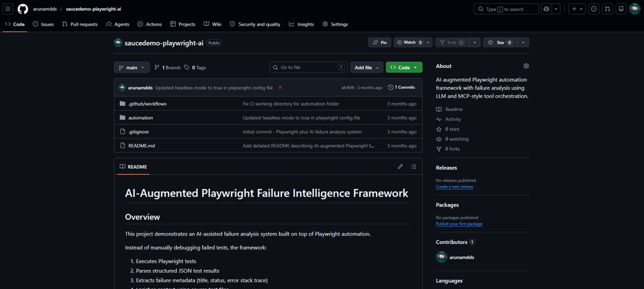Open the Create new plus menu
Viewport: 644px width, 289px height.
pyautogui.click(x=577, y=9)
